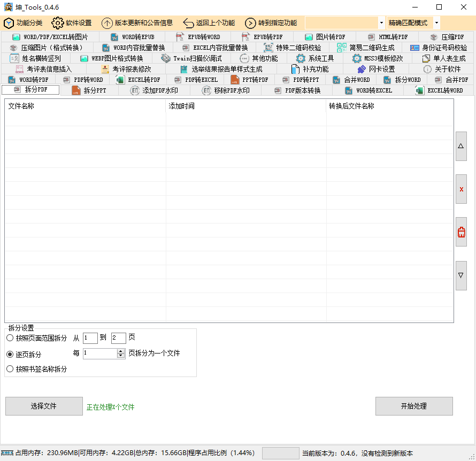Increase pages-per-file spinner value

click(120, 351)
